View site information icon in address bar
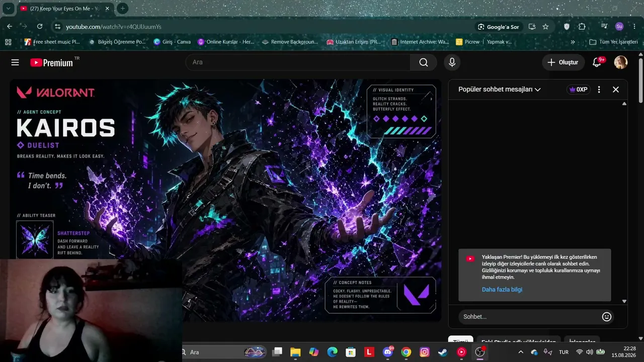The height and width of the screenshot is (362, 644). (x=57, y=27)
